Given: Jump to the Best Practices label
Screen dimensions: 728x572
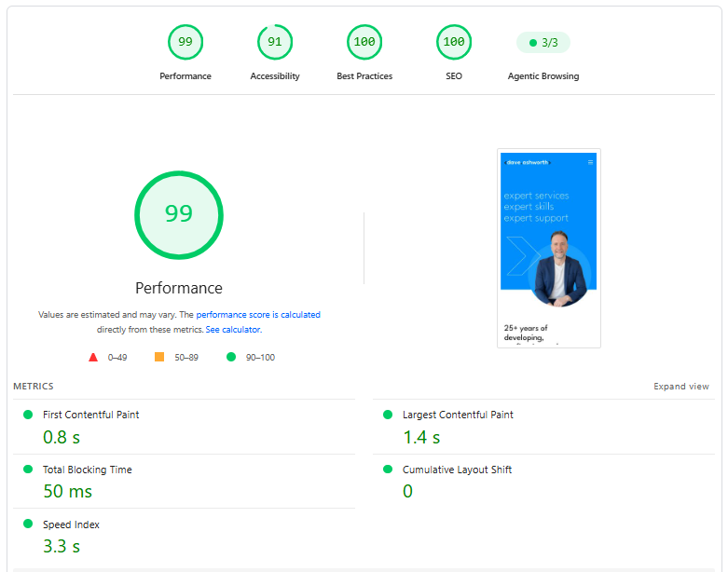Looking at the screenshot, I should 364,76.
